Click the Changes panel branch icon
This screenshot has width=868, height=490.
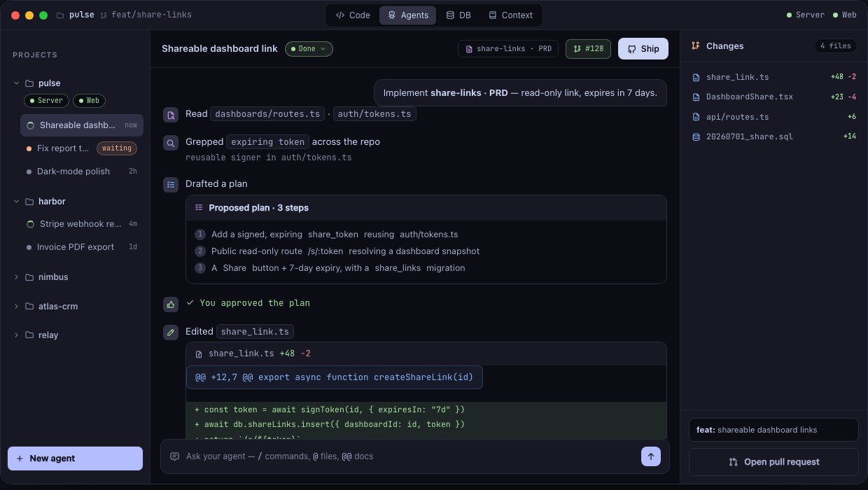(696, 46)
